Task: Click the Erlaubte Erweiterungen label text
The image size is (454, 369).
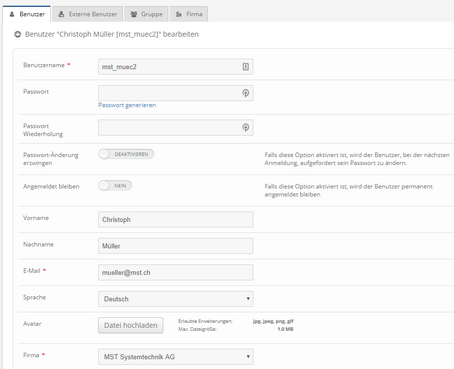Action: [205, 321]
